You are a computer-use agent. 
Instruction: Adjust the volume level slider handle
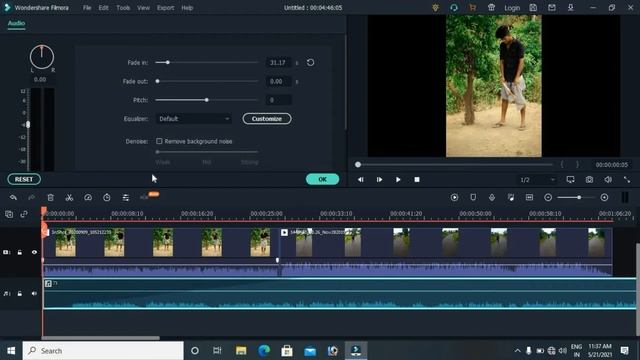(28, 124)
